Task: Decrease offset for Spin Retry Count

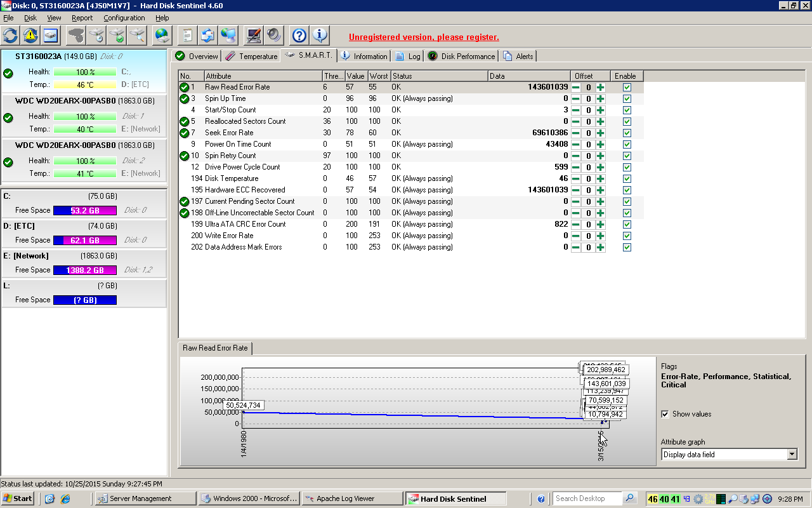Action: click(x=576, y=156)
